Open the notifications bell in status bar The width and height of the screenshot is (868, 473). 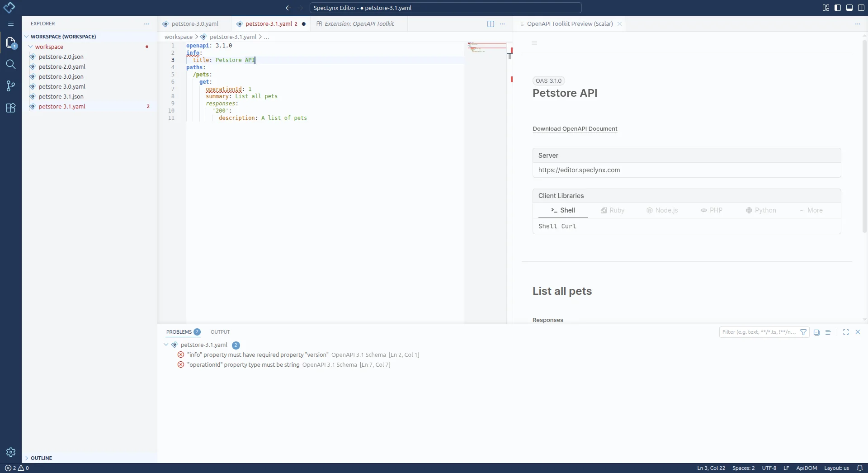860,468
